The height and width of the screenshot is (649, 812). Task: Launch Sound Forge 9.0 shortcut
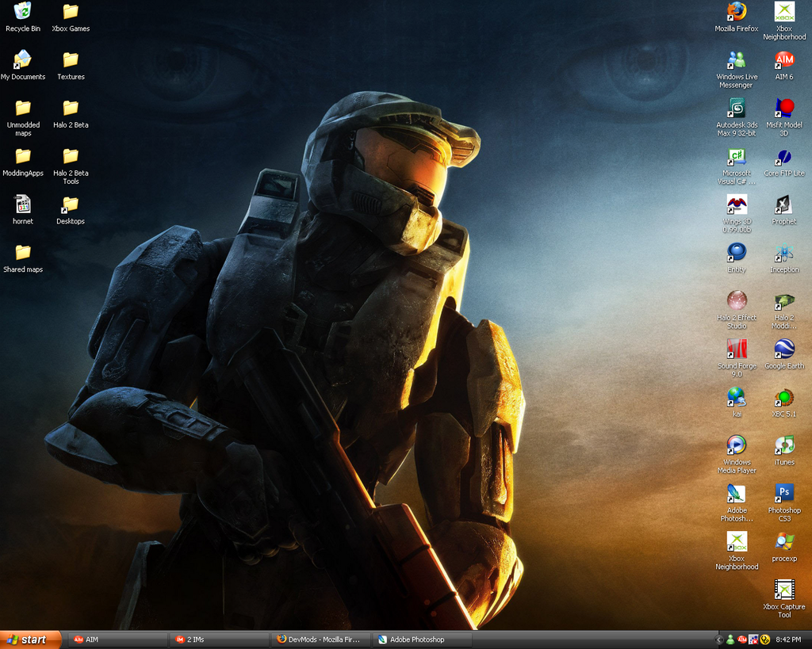coord(737,358)
